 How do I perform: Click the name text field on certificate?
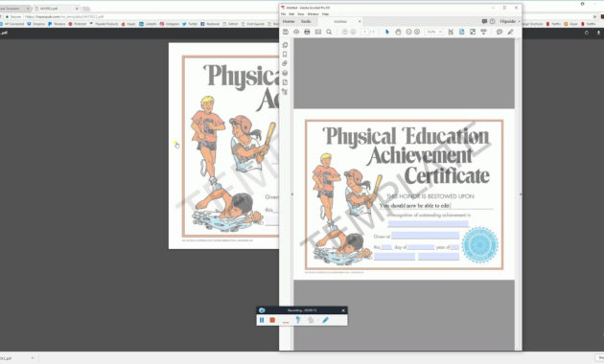(435, 206)
